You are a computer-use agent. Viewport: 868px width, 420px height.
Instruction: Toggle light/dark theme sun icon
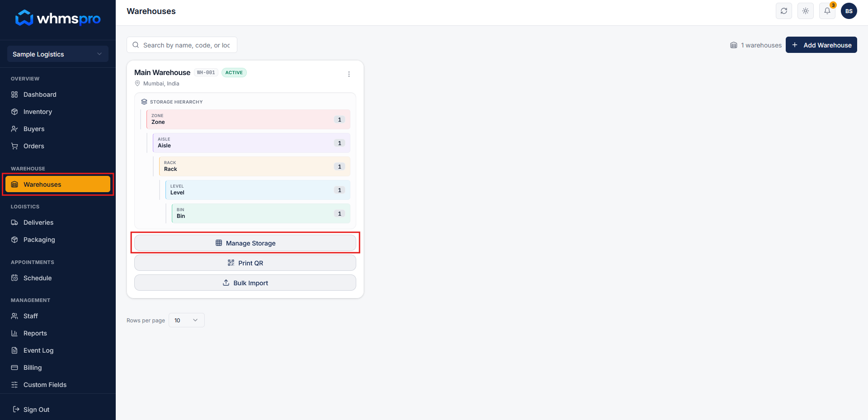806,11
